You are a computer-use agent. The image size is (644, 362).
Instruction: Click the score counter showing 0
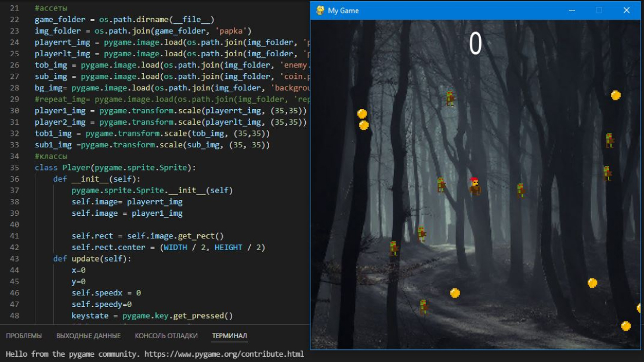475,44
